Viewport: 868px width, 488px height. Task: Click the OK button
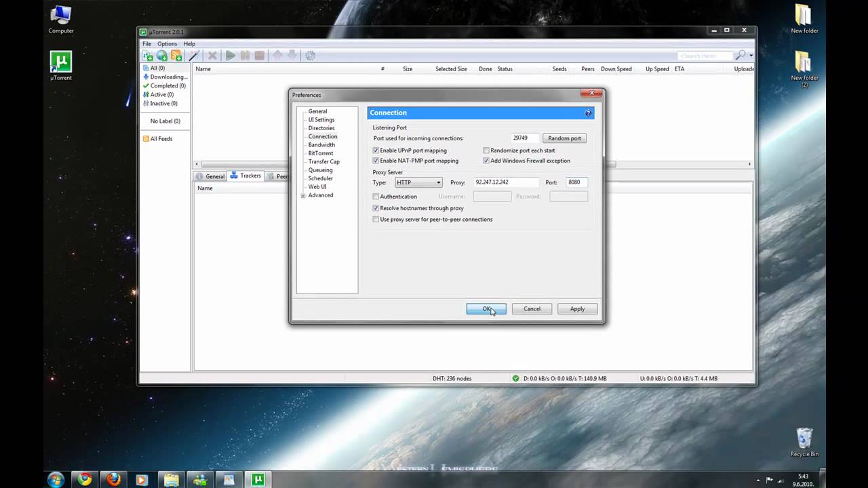coord(486,309)
